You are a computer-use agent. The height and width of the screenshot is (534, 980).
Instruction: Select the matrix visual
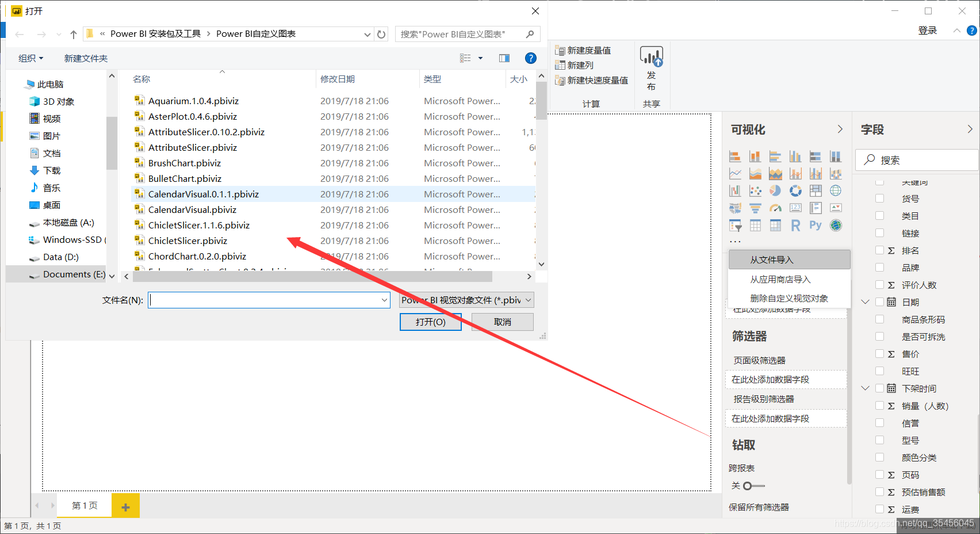pyautogui.click(x=775, y=225)
